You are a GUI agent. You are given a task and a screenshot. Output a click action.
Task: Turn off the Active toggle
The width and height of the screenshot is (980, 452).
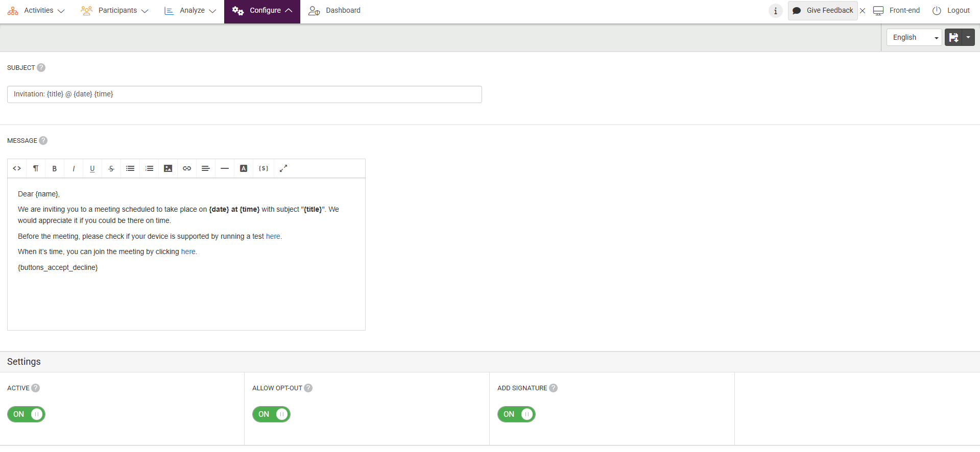pyautogui.click(x=27, y=414)
